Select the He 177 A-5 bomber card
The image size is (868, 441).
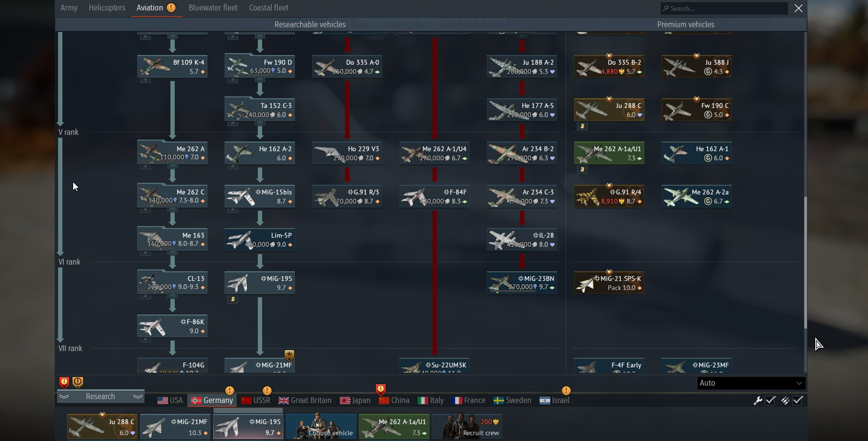pyautogui.click(x=522, y=110)
